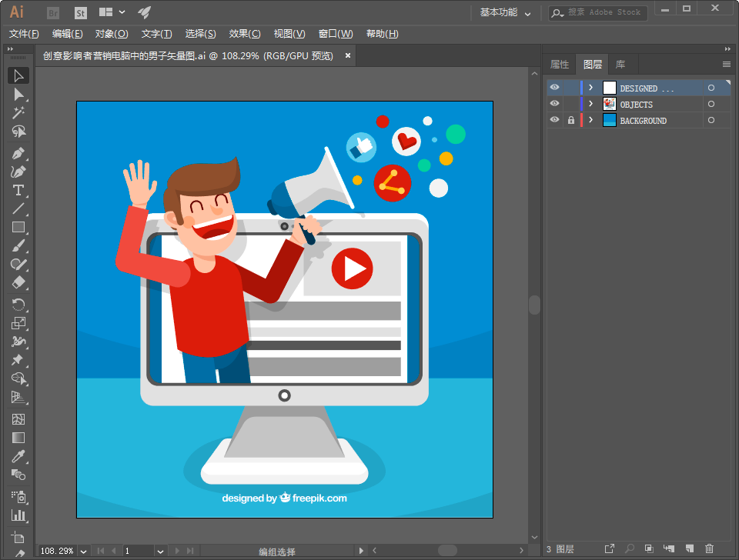Select the Direct Selection tool

pos(18,95)
